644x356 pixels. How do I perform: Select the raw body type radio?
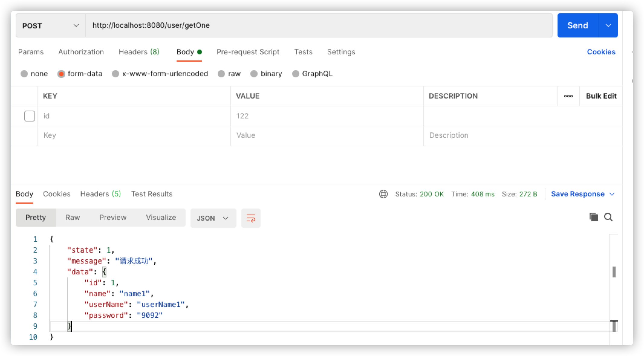[x=221, y=74]
